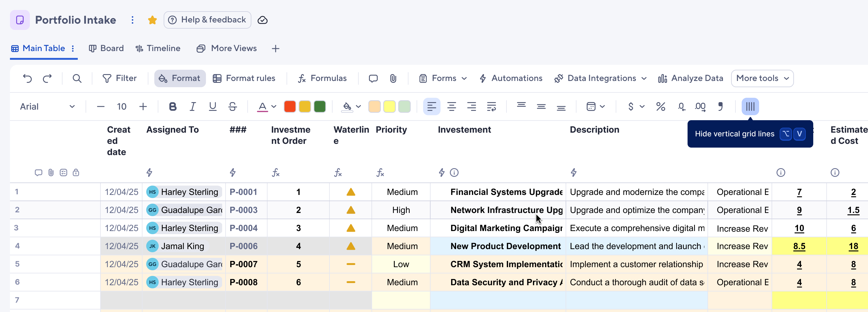Screen dimensions: 868x312
Task: Click the attachments paperclip icon
Action: click(x=393, y=78)
